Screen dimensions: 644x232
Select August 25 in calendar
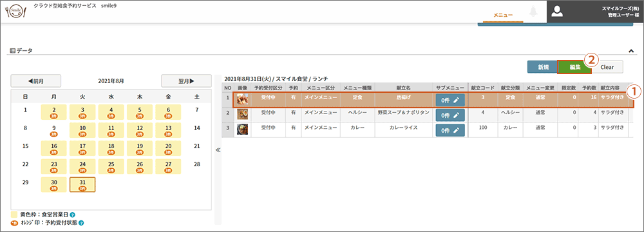[111, 166]
